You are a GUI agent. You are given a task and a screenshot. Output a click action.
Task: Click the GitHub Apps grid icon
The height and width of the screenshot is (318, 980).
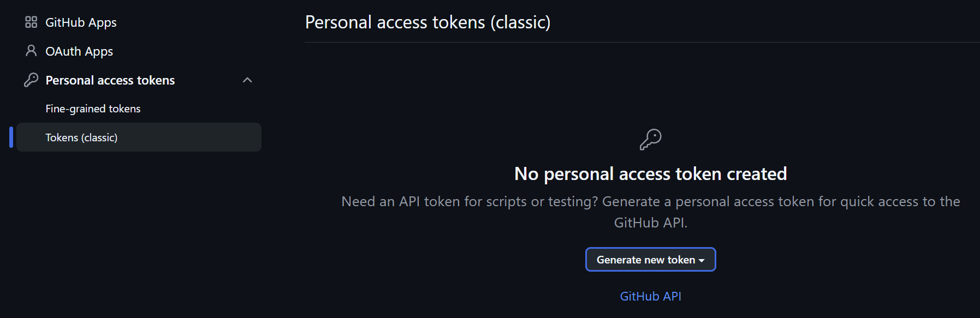click(x=31, y=22)
